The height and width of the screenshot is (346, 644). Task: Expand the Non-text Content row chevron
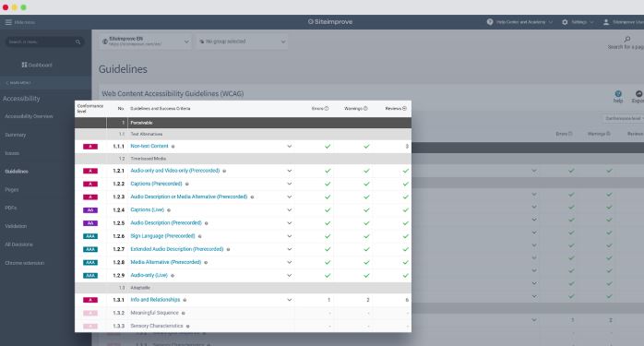289,147
